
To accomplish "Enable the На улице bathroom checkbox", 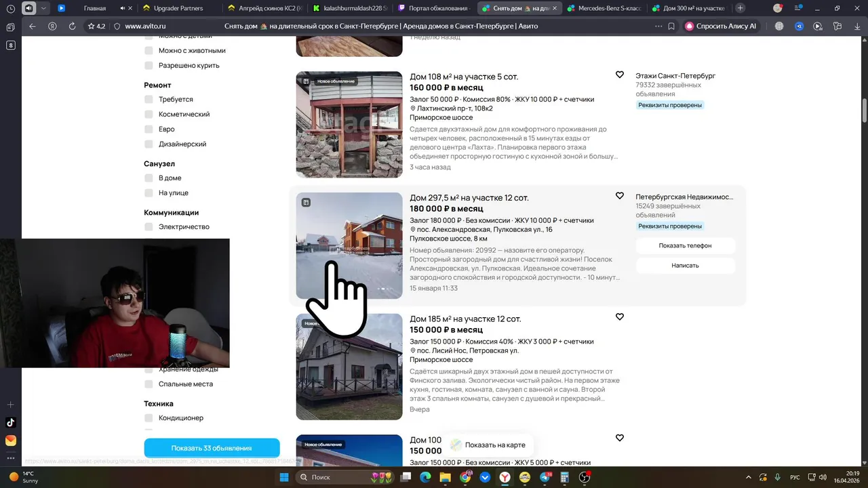I will pyautogui.click(x=149, y=193).
